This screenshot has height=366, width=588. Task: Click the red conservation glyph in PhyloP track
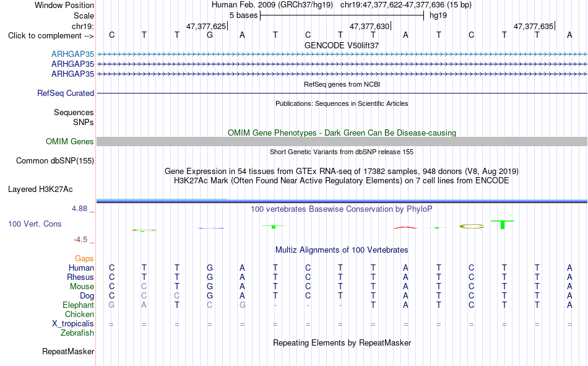(x=405, y=227)
